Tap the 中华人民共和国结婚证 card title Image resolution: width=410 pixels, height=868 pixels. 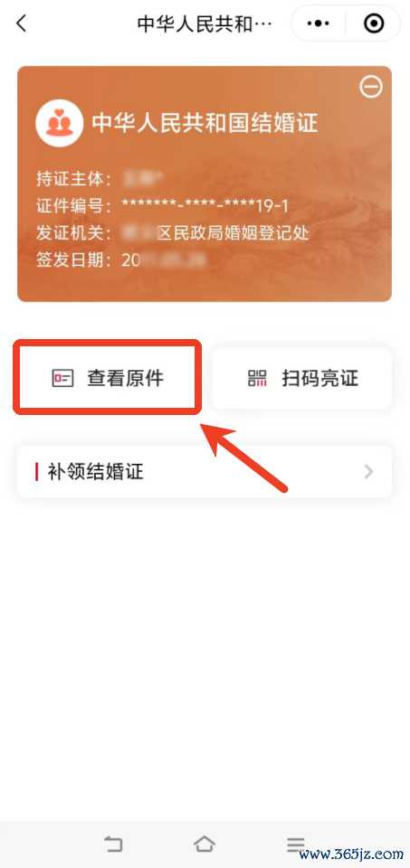coord(205,122)
